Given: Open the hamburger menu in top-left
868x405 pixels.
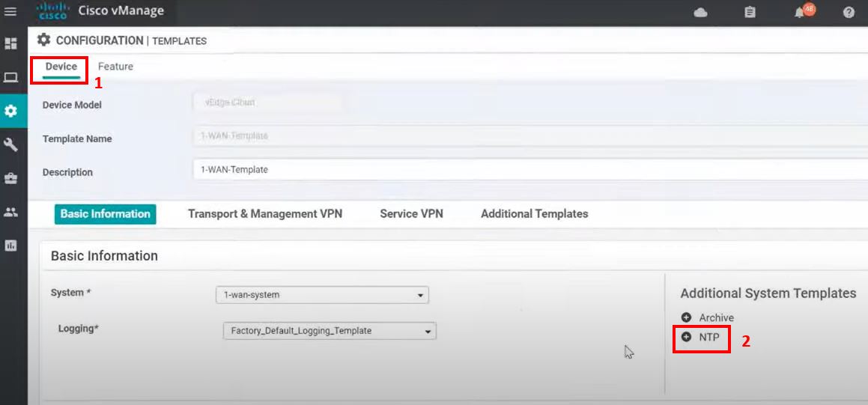Looking at the screenshot, I should (x=10, y=12).
